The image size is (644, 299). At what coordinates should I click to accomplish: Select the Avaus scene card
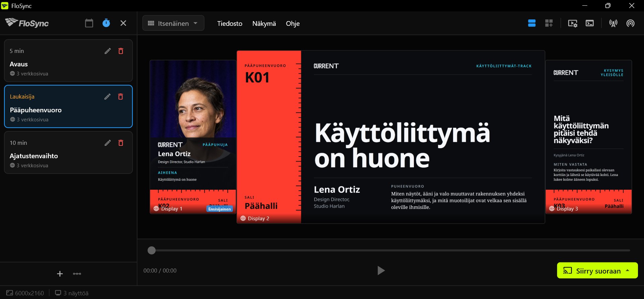click(x=68, y=61)
